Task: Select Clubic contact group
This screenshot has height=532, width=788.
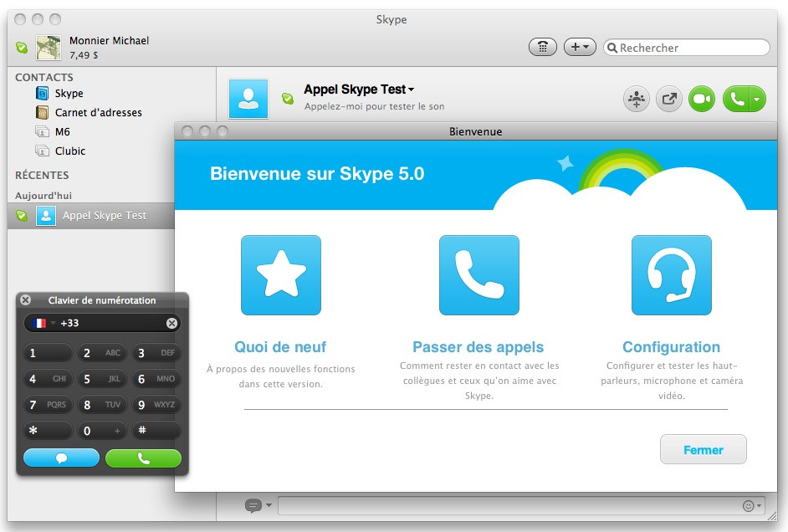Action: coord(60,151)
